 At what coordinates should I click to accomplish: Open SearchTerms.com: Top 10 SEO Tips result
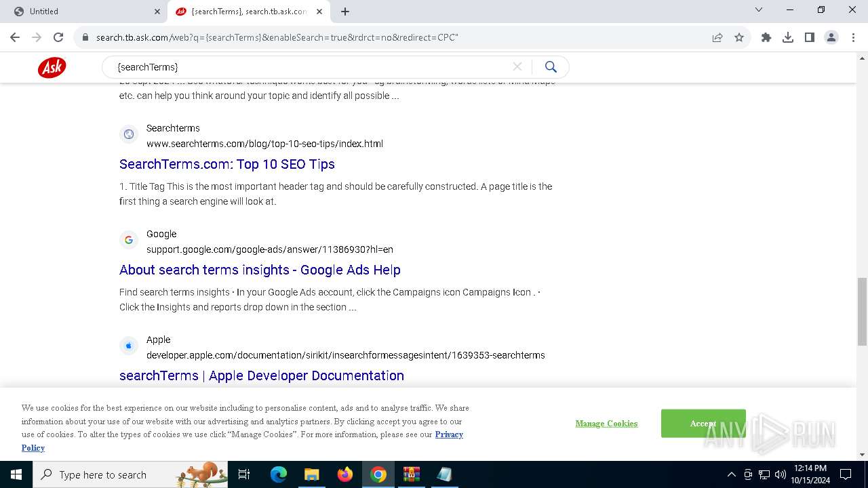click(227, 164)
